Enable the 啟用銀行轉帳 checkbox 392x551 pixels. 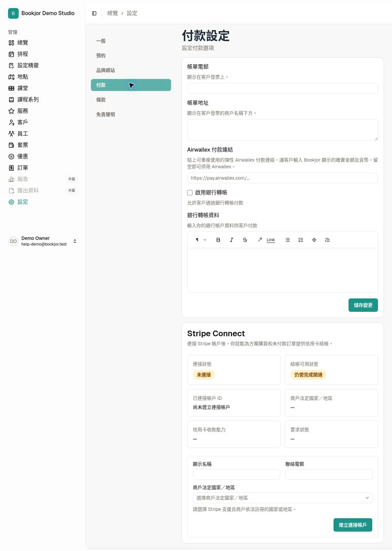[190, 193]
